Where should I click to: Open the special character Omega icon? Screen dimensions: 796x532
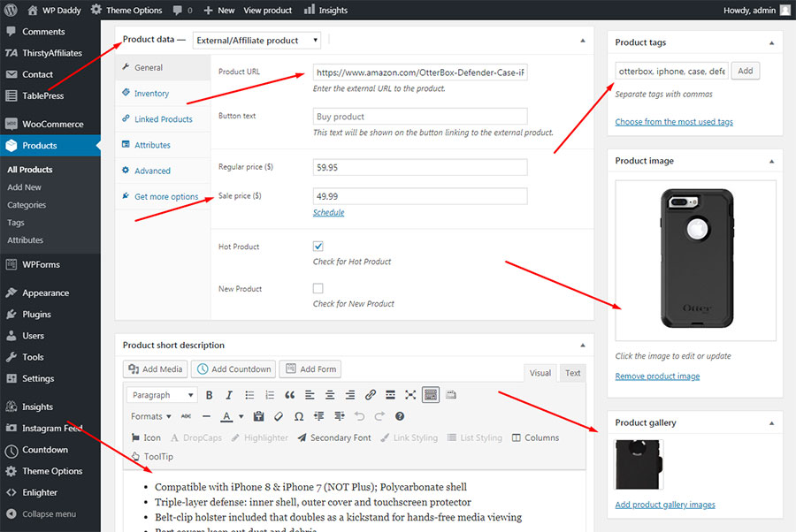pos(299,416)
